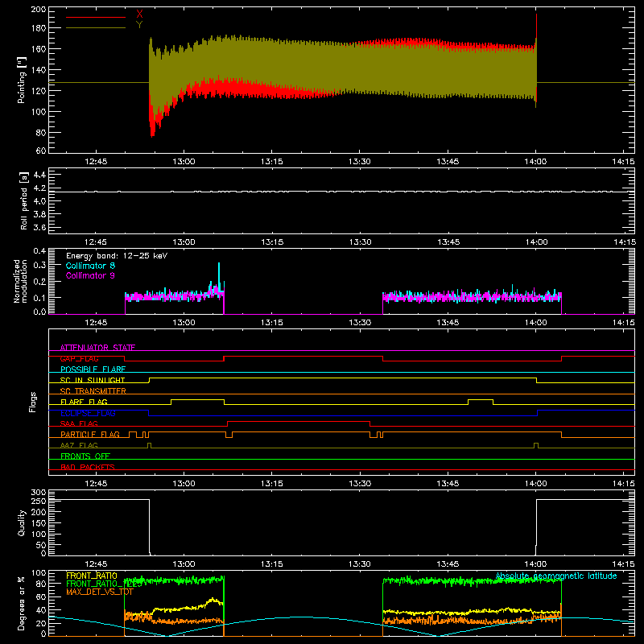
Task: Click the AAZ_FLAG pulse near 14:00
Action: pos(536,445)
